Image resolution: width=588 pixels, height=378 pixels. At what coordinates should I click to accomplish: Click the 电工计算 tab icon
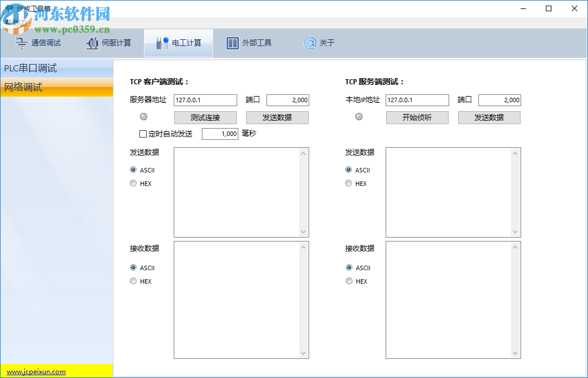160,43
